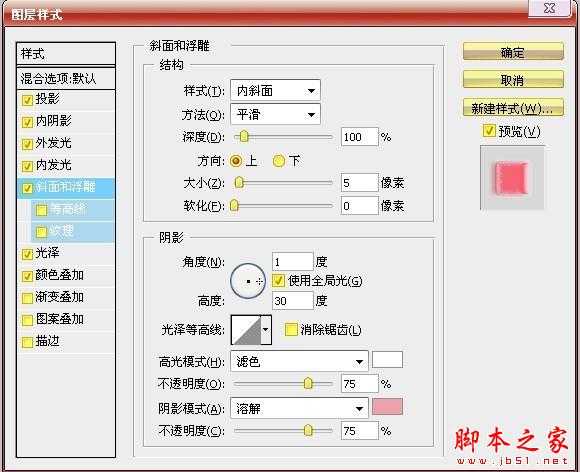The width and height of the screenshot is (580, 472).
Task: Click the 深度 depth value field
Action: 360,137
